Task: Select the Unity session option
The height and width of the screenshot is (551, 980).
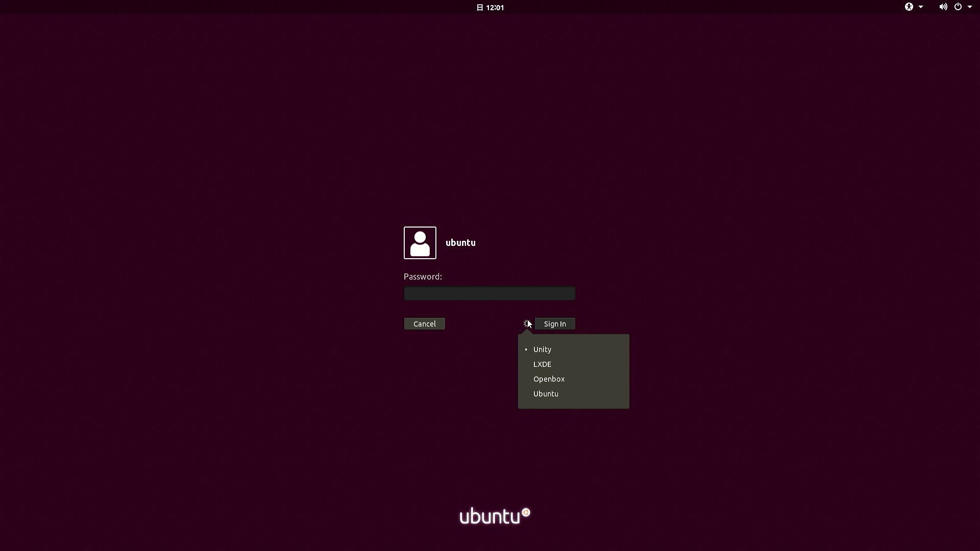Action: pos(574,349)
